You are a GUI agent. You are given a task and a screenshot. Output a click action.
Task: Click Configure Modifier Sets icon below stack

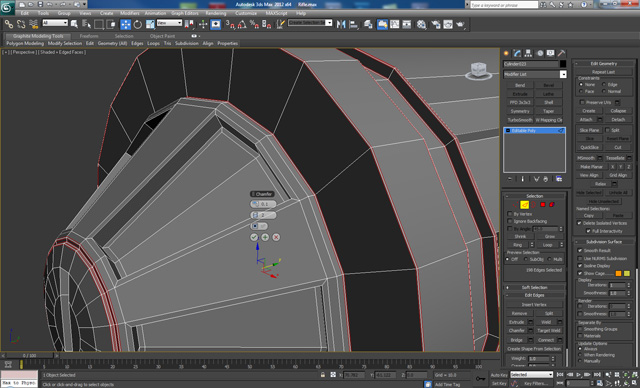(x=559, y=179)
